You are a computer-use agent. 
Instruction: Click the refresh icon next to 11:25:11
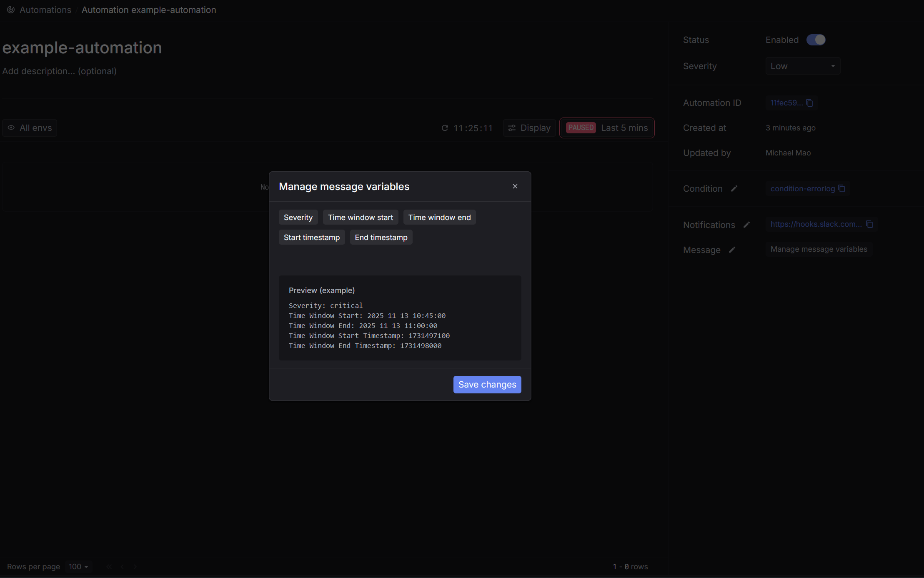coord(445,128)
